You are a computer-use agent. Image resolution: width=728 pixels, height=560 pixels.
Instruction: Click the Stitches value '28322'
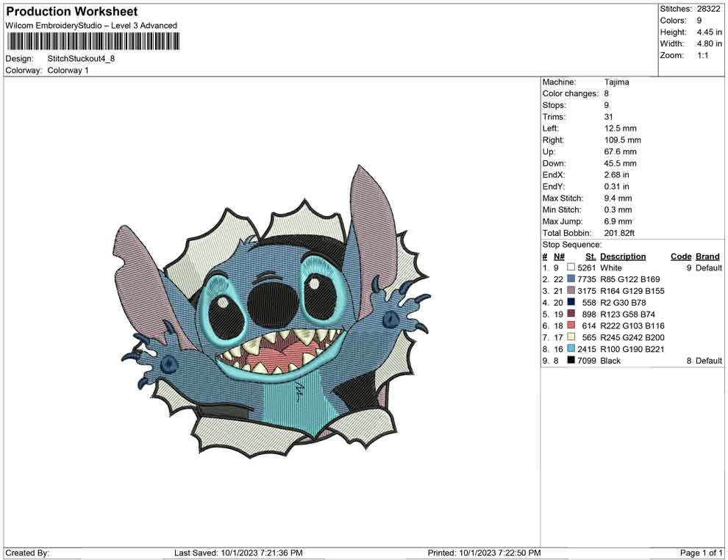point(708,9)
